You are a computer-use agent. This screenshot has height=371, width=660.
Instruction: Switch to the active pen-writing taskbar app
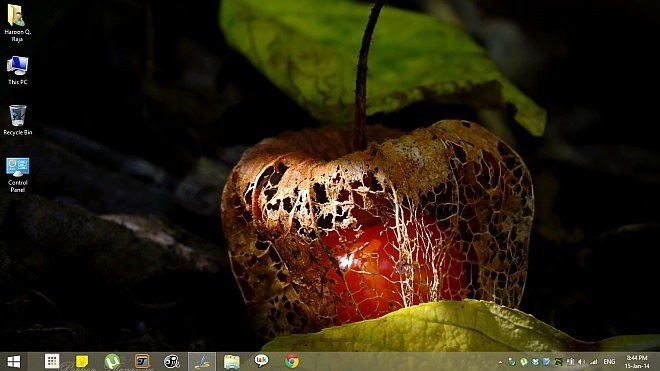tap(202, 362)
